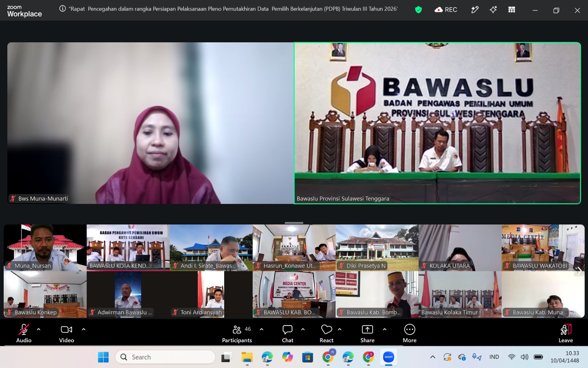588x368 pixels.
Task: Open the Windows Start menu
Action: click(103, 357)
